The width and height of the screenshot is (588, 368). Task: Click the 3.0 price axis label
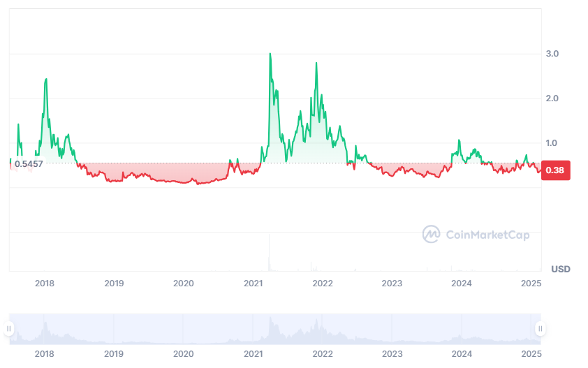552,54
